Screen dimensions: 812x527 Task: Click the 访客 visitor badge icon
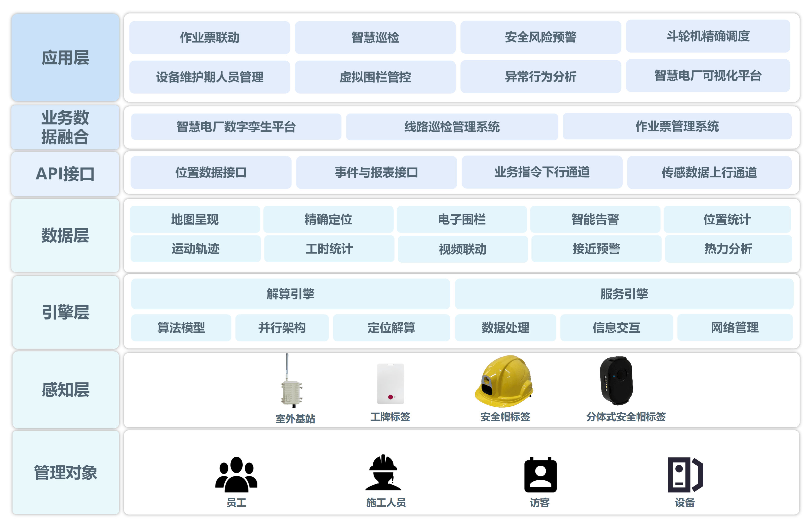540,474
